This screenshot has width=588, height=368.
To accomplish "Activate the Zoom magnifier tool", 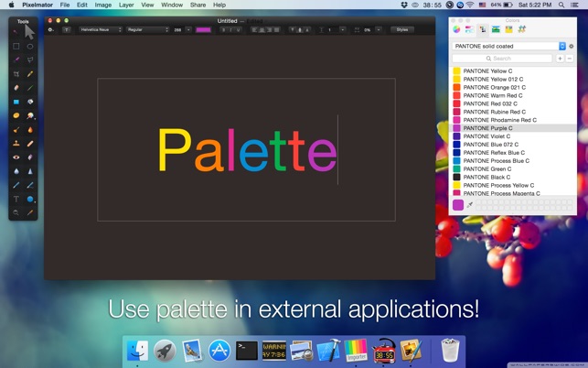I will point(16,212).
